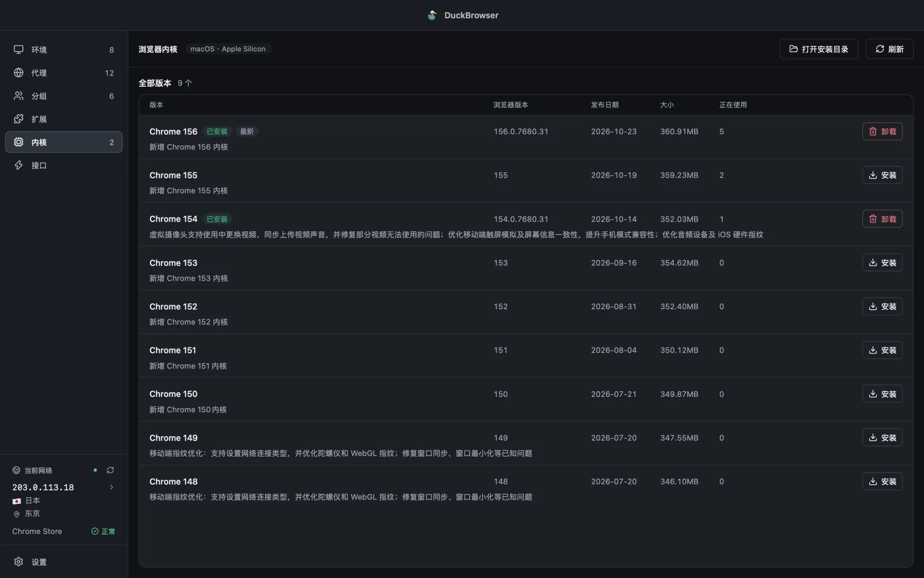The image size is (924, 578).
Task: Click IP address 203.0.113.18
Action: tap(43, 487)
